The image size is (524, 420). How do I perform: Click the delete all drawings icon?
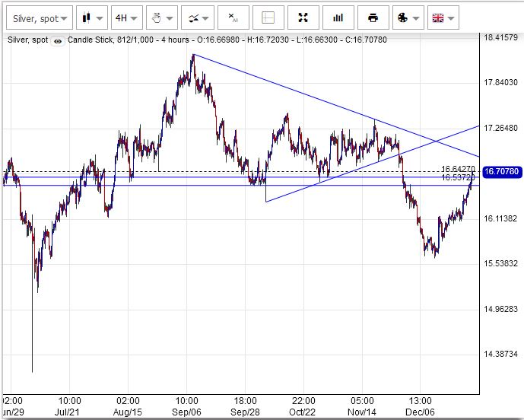click(233, 17)
